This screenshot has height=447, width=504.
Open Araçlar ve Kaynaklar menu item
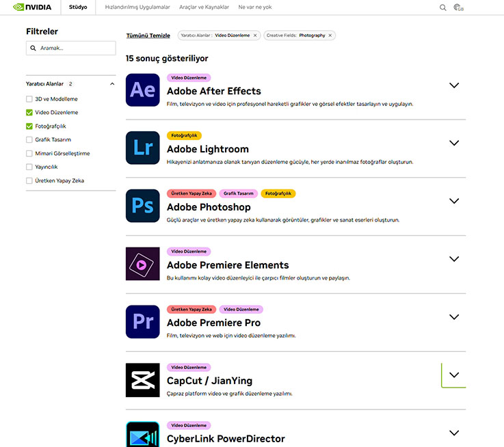(204, 7)
